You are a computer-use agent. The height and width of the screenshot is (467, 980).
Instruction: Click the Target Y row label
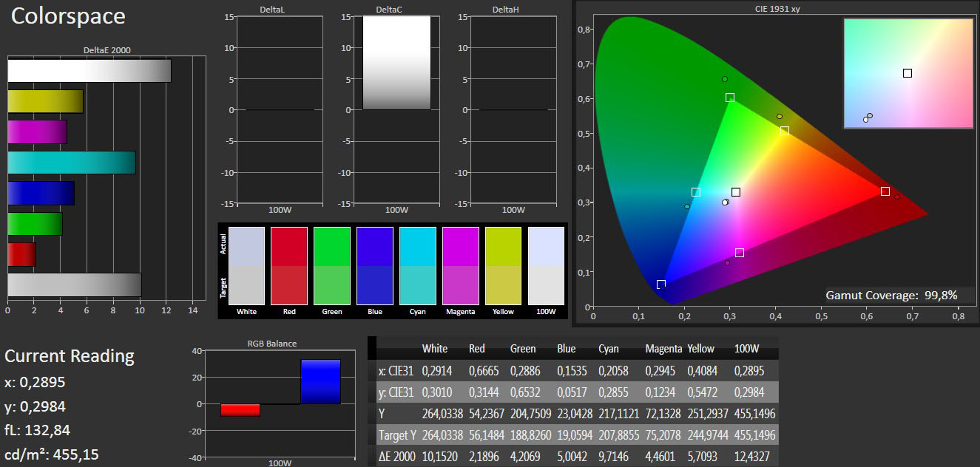[x=398, y=435]
